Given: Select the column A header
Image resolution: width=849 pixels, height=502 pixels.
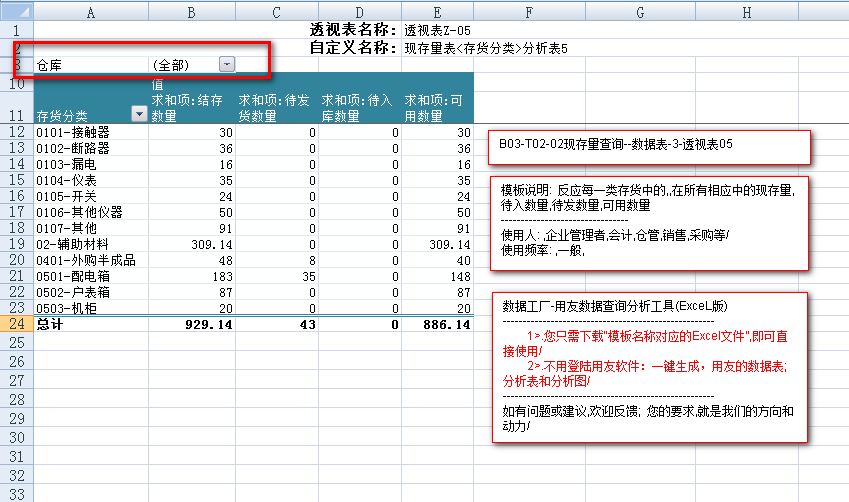Looking at the screenshot, I should tap(91, 11).
